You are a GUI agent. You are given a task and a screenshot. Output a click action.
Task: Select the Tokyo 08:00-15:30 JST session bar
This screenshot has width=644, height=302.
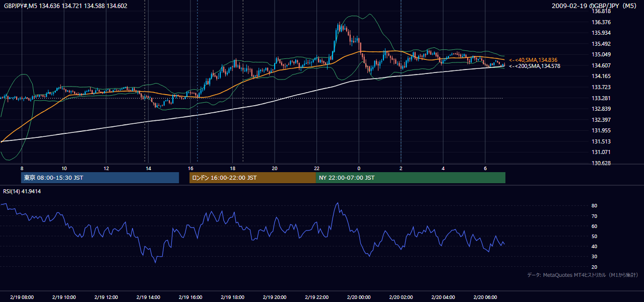coord(100,178)
